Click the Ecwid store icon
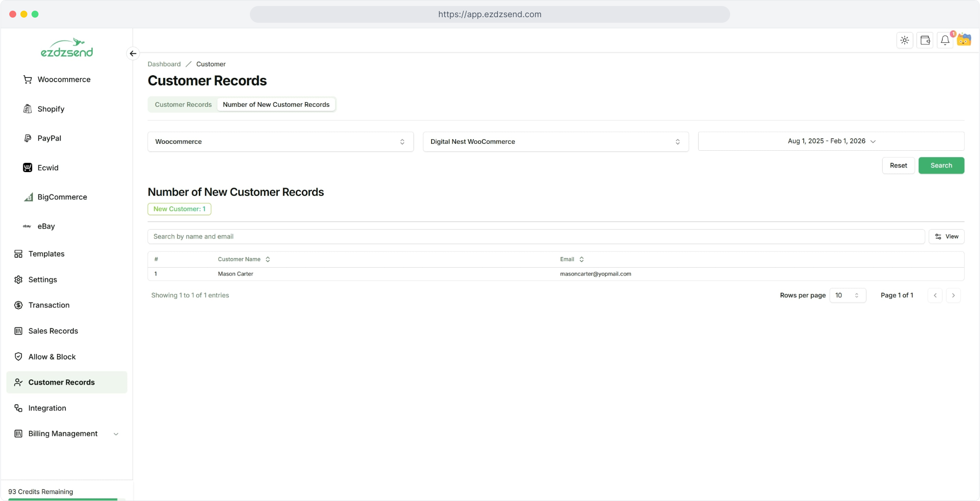This screenshot has width=980, height=501. coord(27,167)
